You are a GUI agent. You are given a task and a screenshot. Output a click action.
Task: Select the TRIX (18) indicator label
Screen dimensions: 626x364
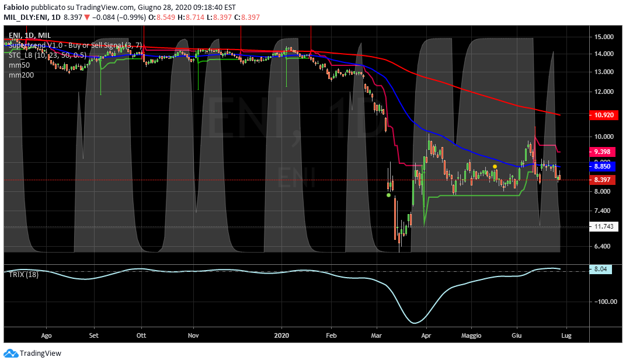coord(23,274)
